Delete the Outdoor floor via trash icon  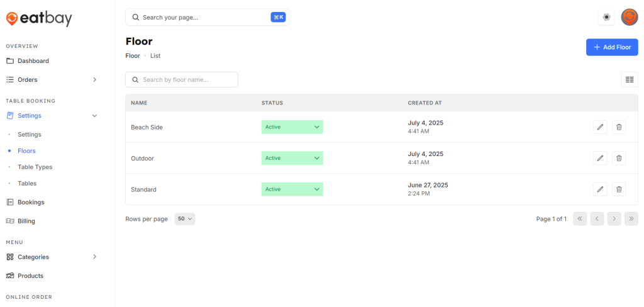click(x=619, y=159)
